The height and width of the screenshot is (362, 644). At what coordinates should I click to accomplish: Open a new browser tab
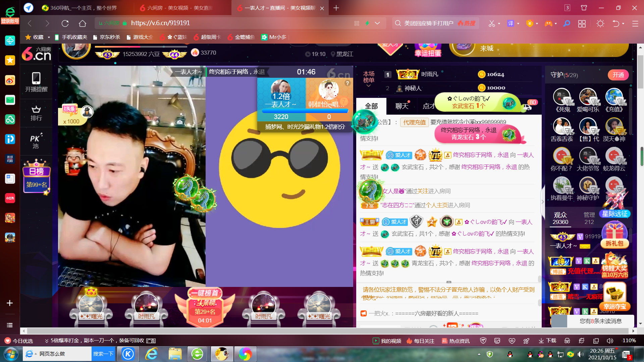pyautogui.click(x=336, y=8)
